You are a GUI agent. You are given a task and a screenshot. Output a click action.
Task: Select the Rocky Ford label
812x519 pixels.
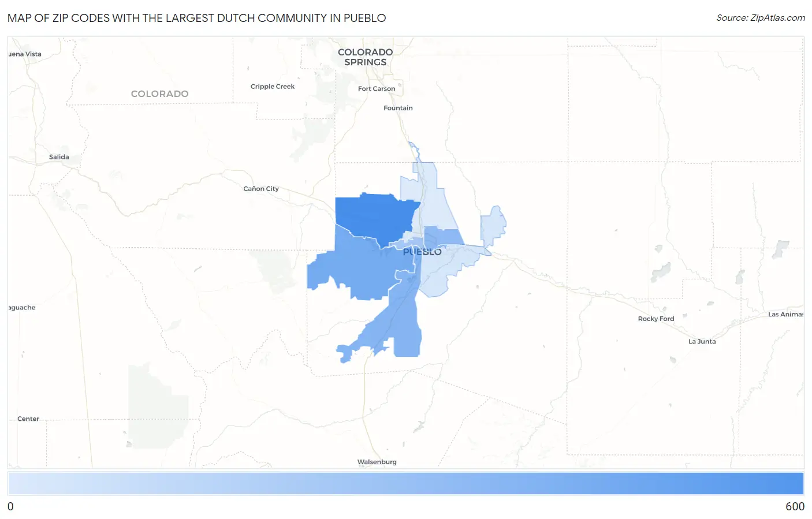coord(656,319)
